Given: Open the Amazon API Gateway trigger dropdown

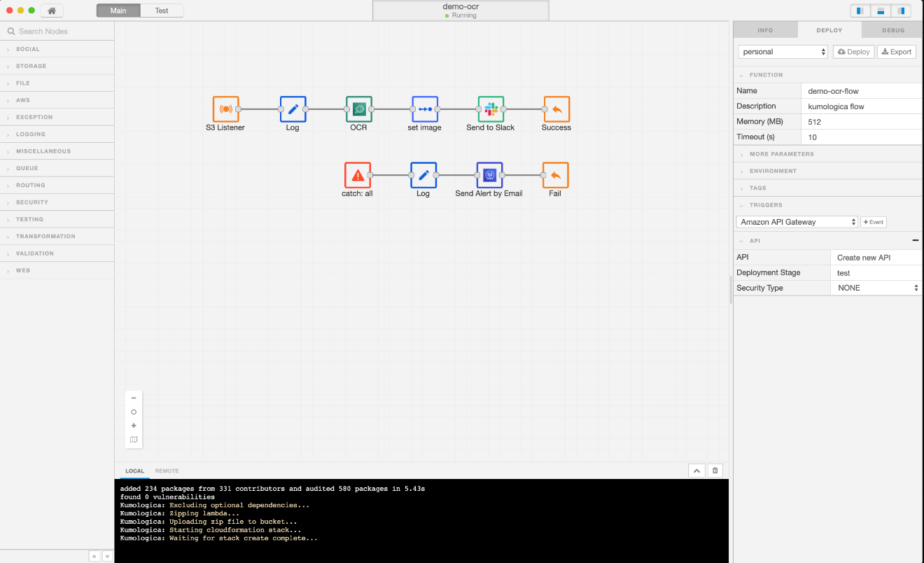Looking at the screenshot, I should (797, 222).
